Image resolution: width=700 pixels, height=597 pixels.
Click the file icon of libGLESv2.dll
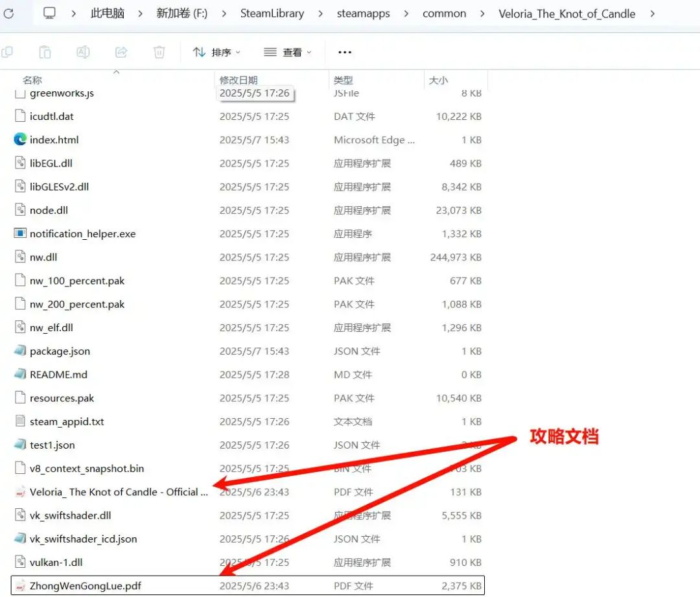click(20, 187)
